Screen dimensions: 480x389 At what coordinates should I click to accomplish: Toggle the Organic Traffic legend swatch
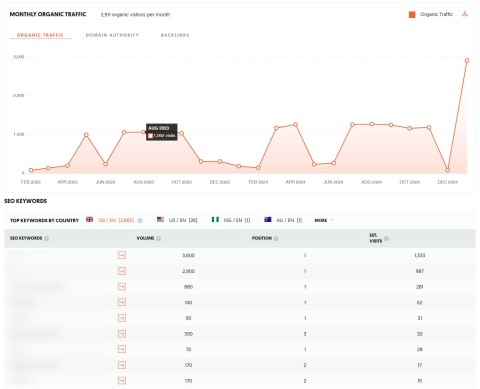tap(412, 14)
